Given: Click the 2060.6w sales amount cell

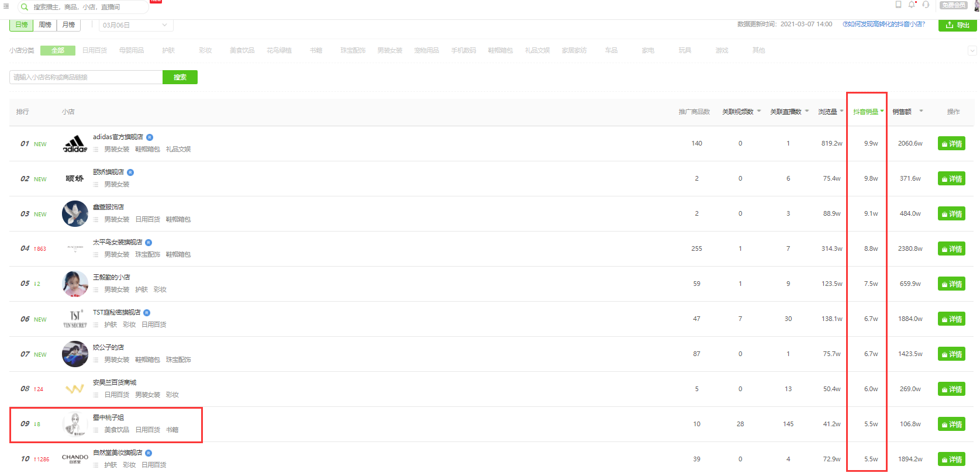Looking at the screenshot, I should [910, 144].
